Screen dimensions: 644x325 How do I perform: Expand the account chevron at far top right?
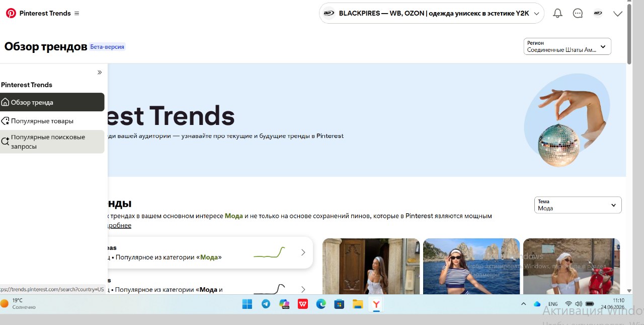(x=618, y=14)
